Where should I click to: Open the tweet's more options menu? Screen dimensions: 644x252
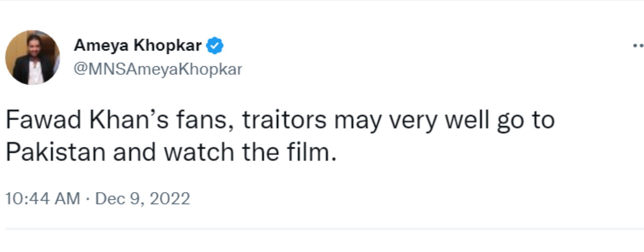pyautogui.click(x=638, y=46)
